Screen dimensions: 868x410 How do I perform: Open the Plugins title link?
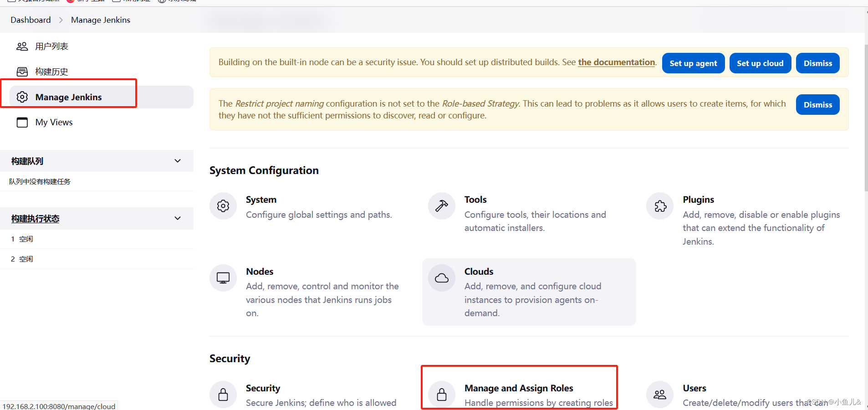(x=698, y=200)
